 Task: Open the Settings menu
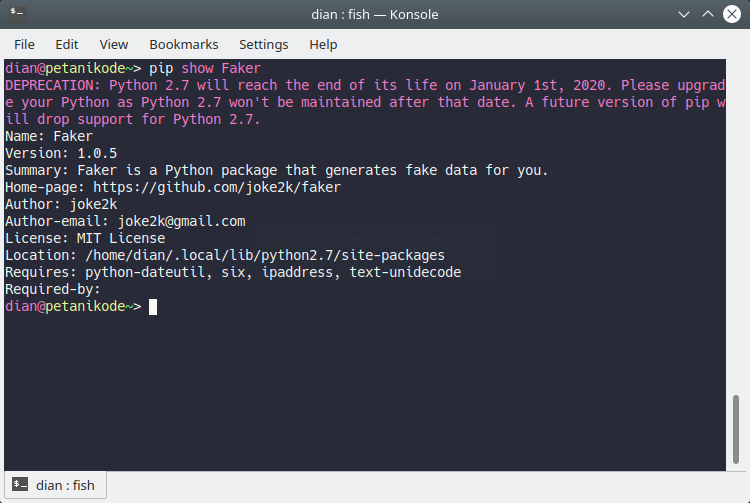coord(263,44)
